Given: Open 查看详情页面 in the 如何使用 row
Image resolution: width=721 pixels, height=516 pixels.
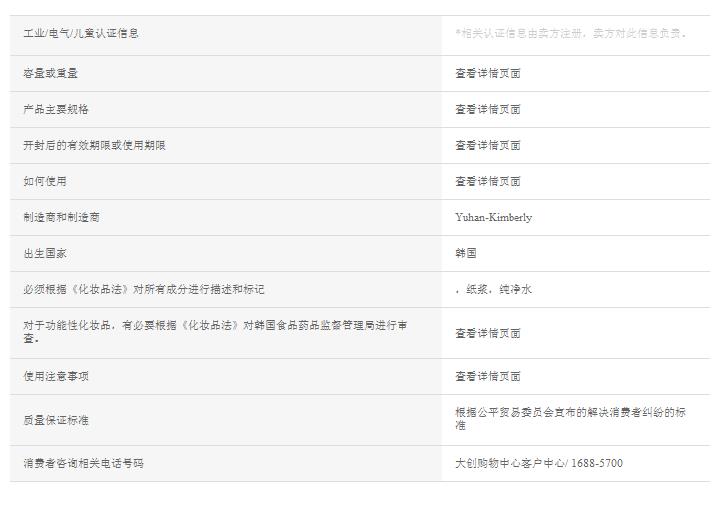Looking at the screenshot, I should 488,182.
